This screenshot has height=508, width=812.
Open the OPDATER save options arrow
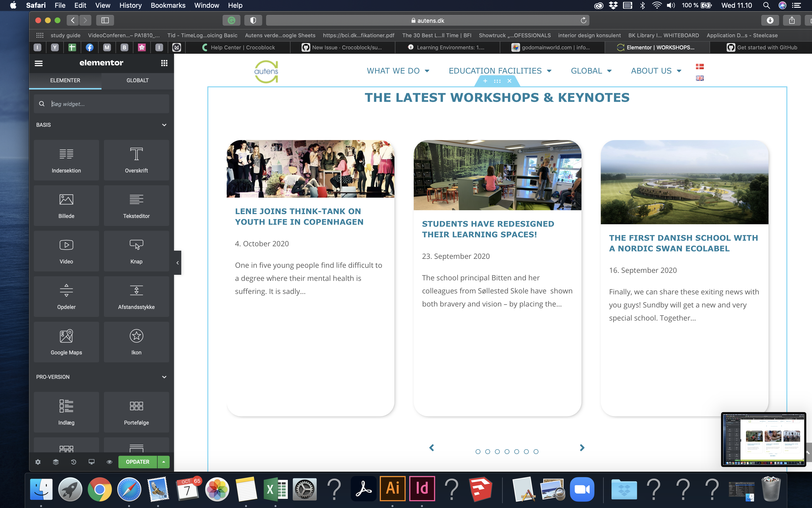(x=163, y=462)
